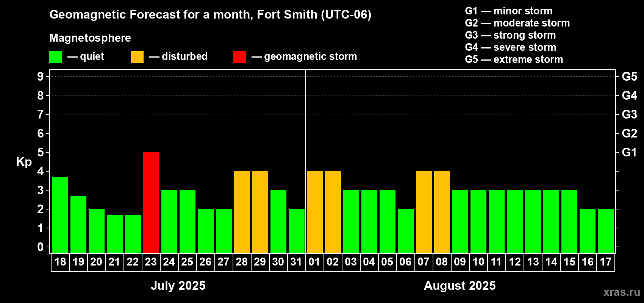Click the date label 20

[96, 262]
